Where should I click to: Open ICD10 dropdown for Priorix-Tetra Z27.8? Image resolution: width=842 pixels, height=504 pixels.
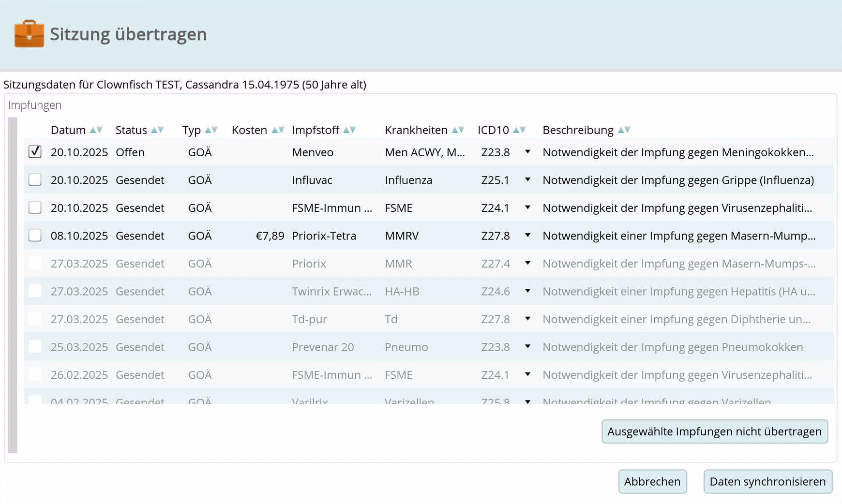click(x=527, y=236)
